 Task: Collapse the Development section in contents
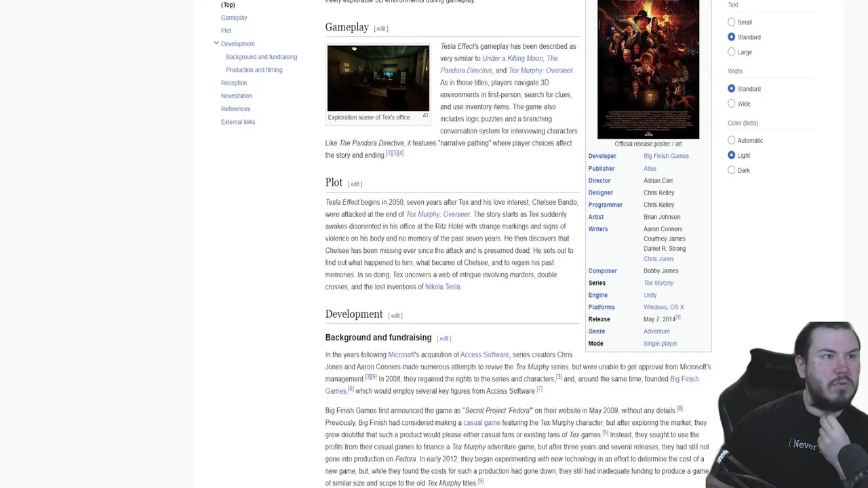216,43
